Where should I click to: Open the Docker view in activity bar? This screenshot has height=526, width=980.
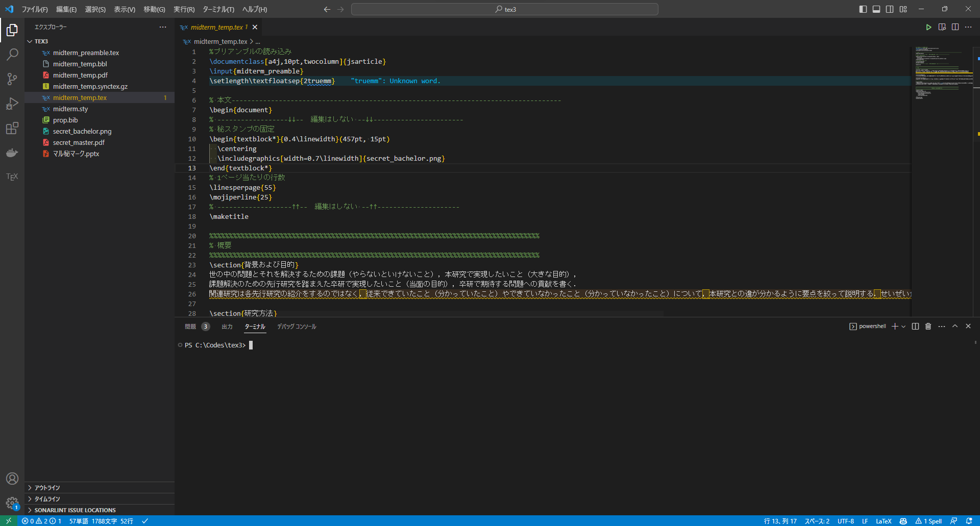tap(12, 153)
